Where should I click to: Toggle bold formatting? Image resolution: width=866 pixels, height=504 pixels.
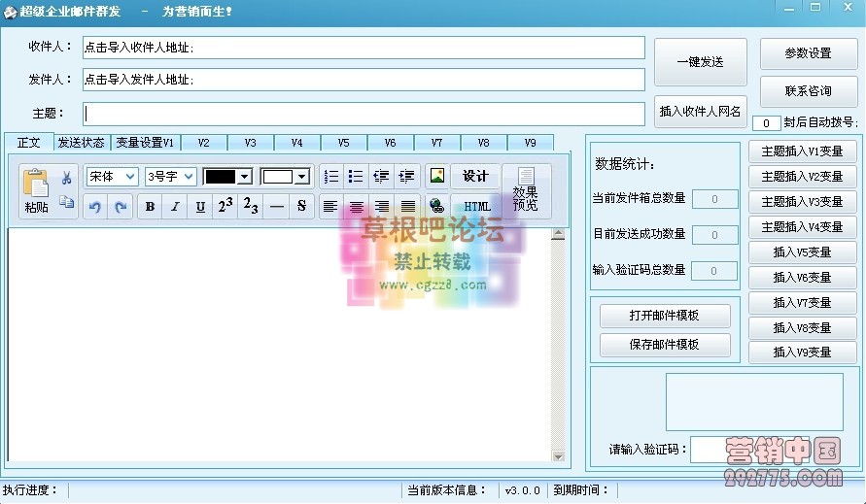click(x=150, y=207)
